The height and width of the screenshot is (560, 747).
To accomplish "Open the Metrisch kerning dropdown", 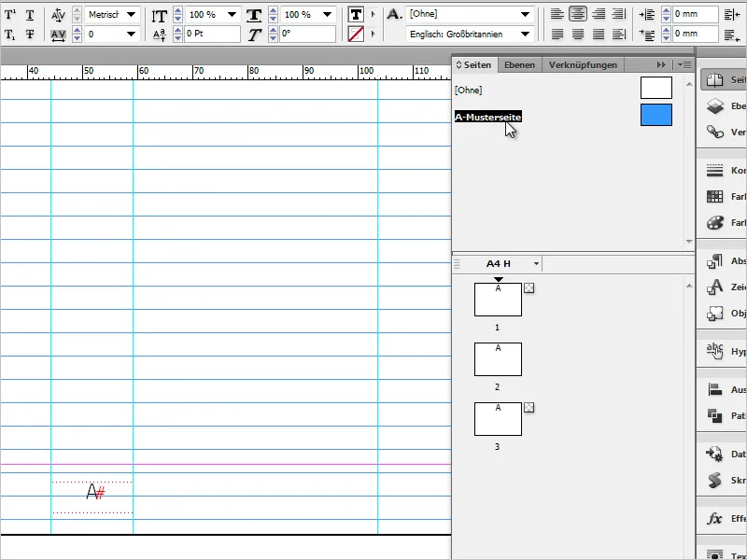I will point(131,15).
